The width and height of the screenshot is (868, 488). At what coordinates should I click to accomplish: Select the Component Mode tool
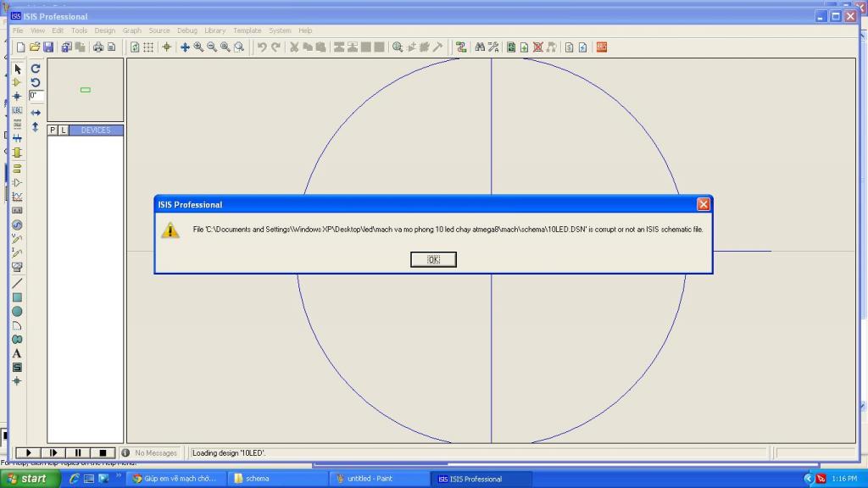[x=17, y=82]
